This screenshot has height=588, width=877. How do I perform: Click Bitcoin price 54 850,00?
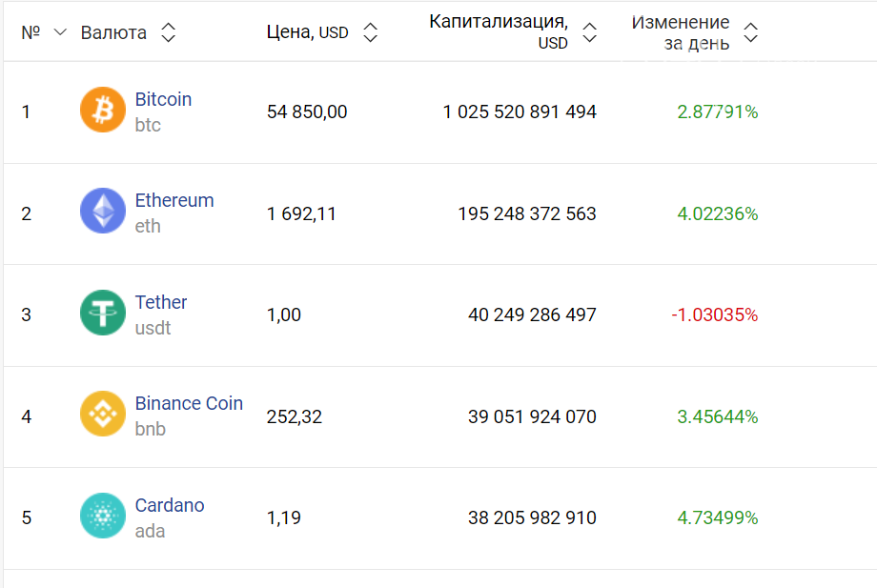[x=307, y=112]
